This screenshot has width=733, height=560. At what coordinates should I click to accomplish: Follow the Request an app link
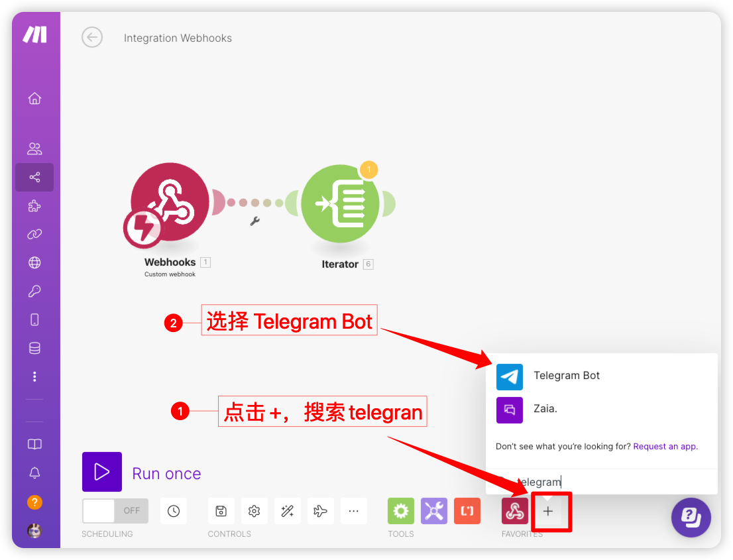[665, 447]
